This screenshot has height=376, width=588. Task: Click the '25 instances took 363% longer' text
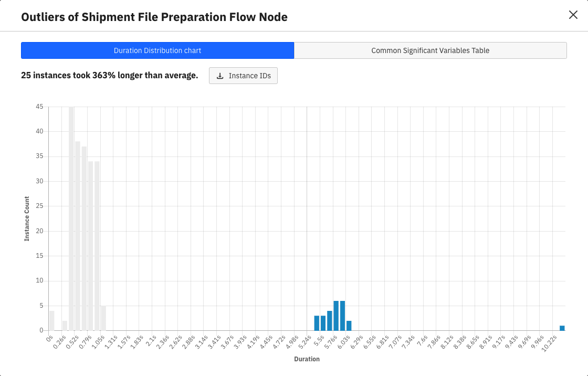(x=109, y=76)
